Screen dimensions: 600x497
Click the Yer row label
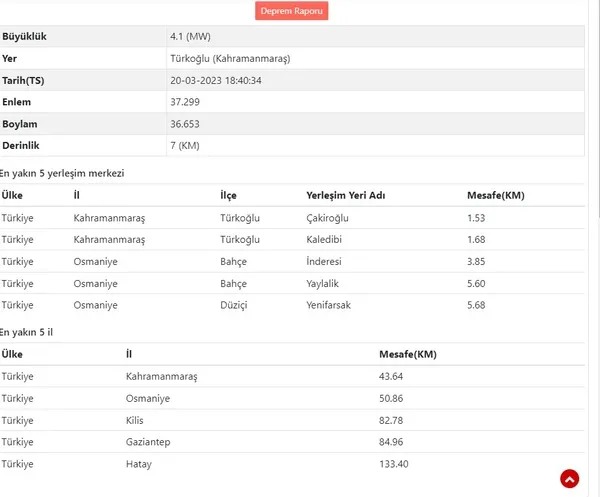(9, 59)
